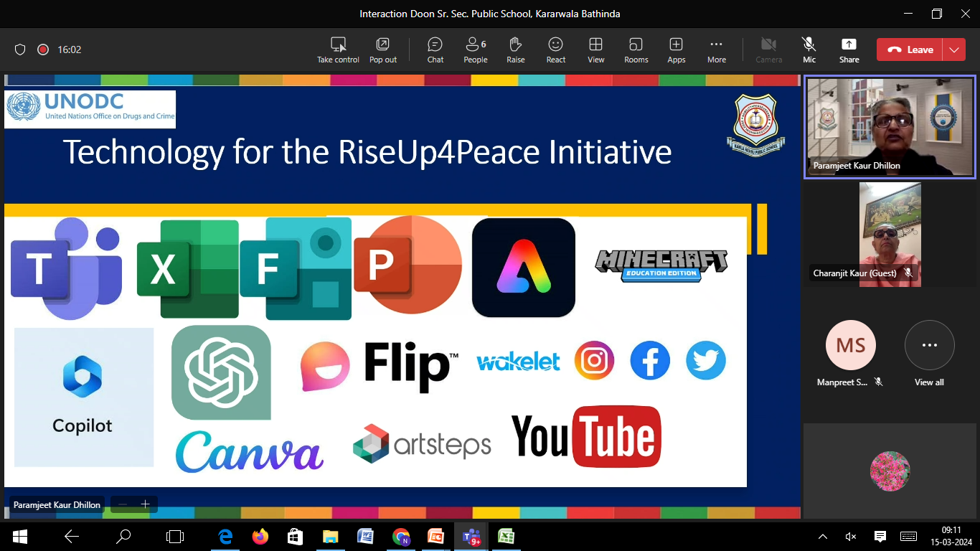
Task: Pop out the shared screen
Action: point(383,50)
